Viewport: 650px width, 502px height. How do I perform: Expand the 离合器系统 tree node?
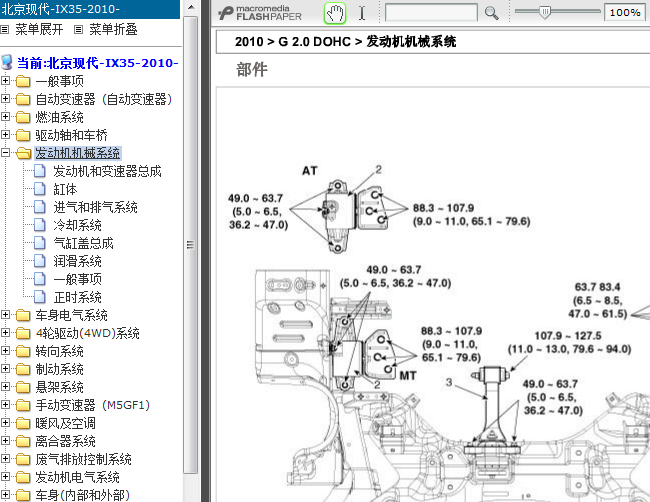point(5,441)
